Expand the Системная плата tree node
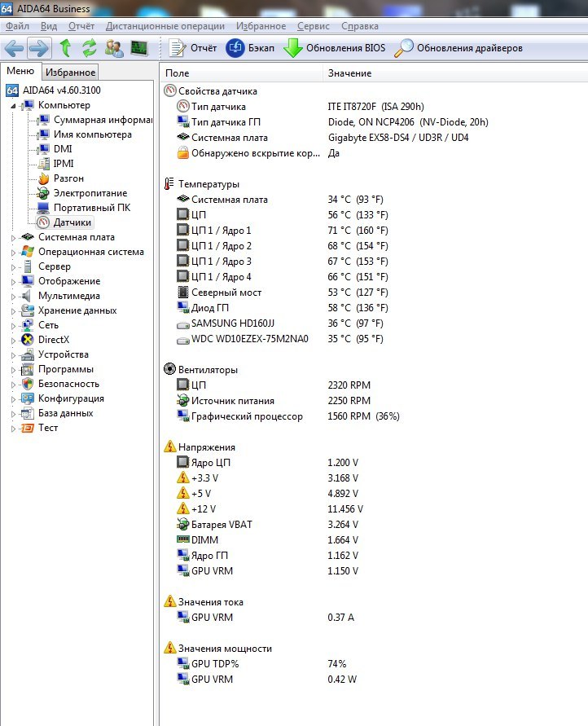Image resolution: width=588 pixels, height=726 pixels. tap(13, 238)
